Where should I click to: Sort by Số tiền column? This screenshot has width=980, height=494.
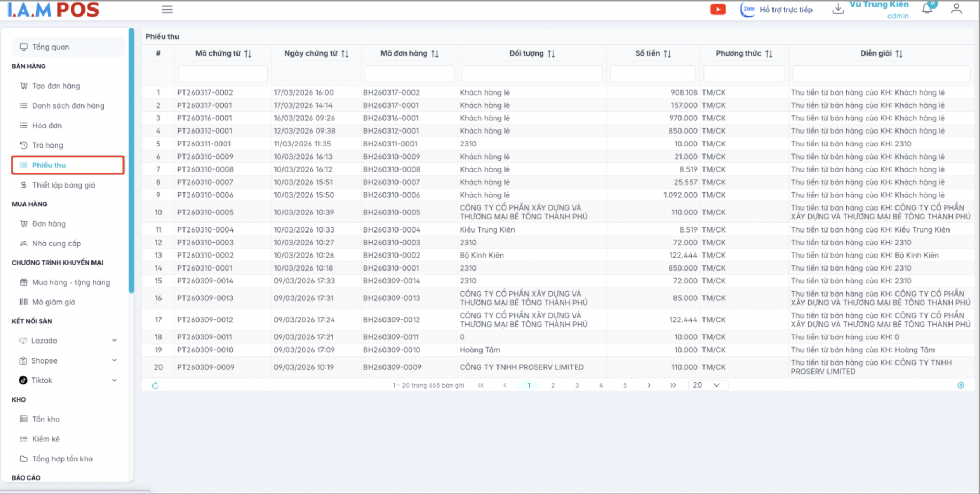pyautogui.click(x=667, y=53)
